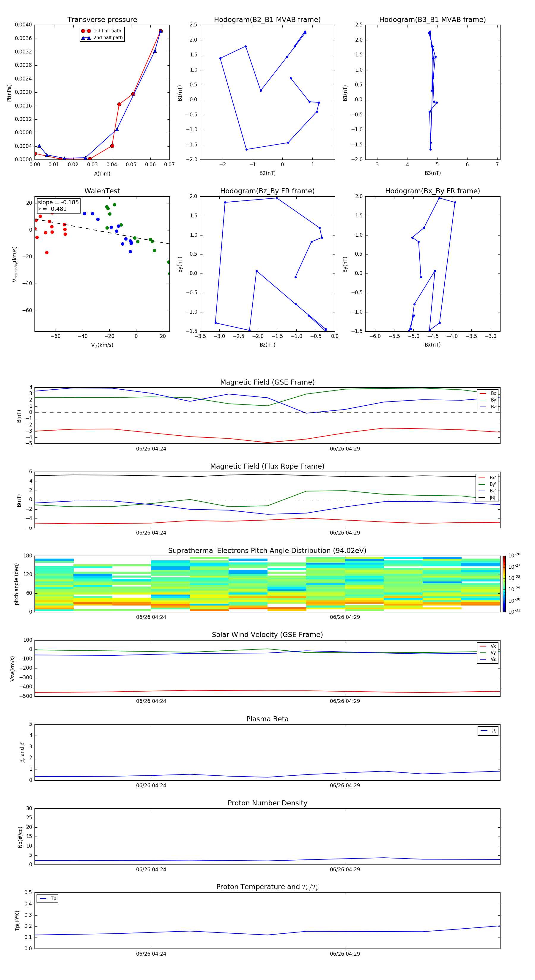Click the 10^-31 colorbar label
This screenshot has width=535, height=980.
click(514, 611)
